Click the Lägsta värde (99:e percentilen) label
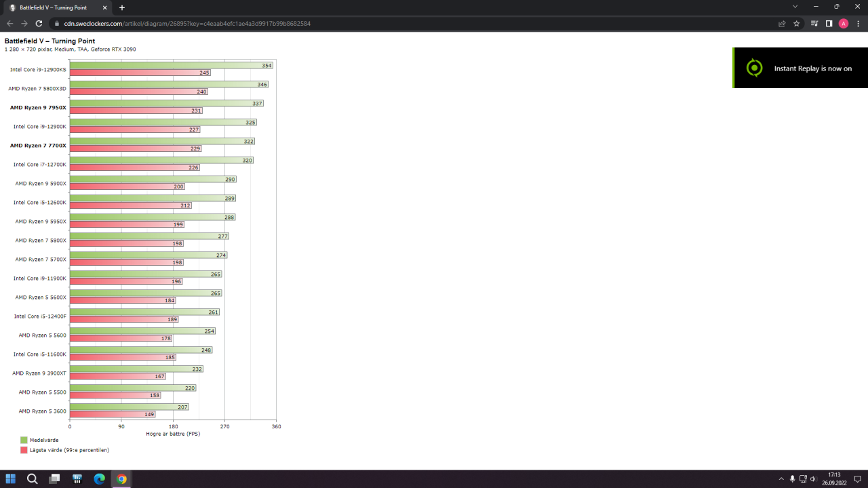Screen dimensions: 868x488 click(69, 449)
